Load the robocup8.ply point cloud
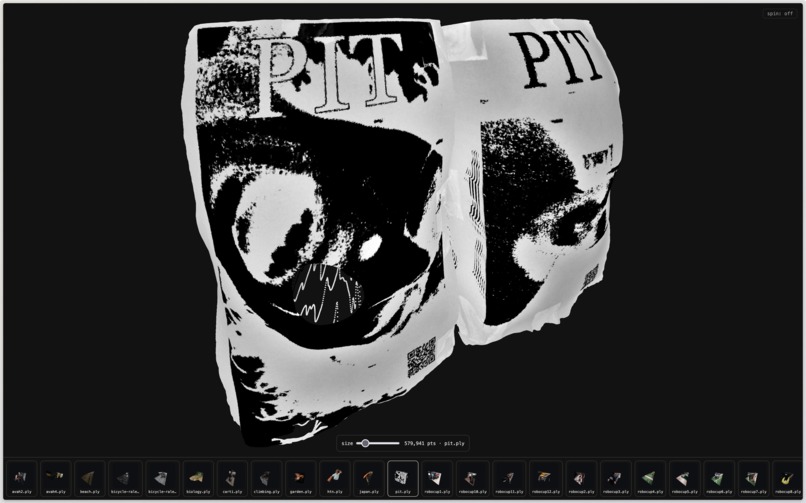The image size is (806, 503). point(787,479)
